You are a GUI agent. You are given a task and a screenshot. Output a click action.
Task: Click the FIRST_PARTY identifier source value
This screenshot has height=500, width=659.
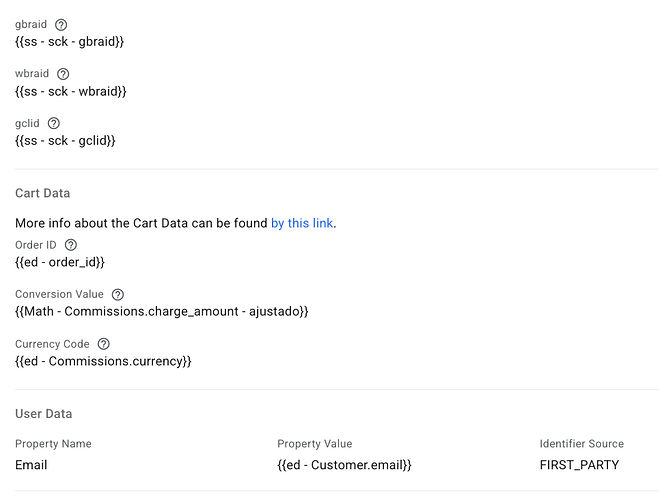pyautogui.click(x=579, y=465)
